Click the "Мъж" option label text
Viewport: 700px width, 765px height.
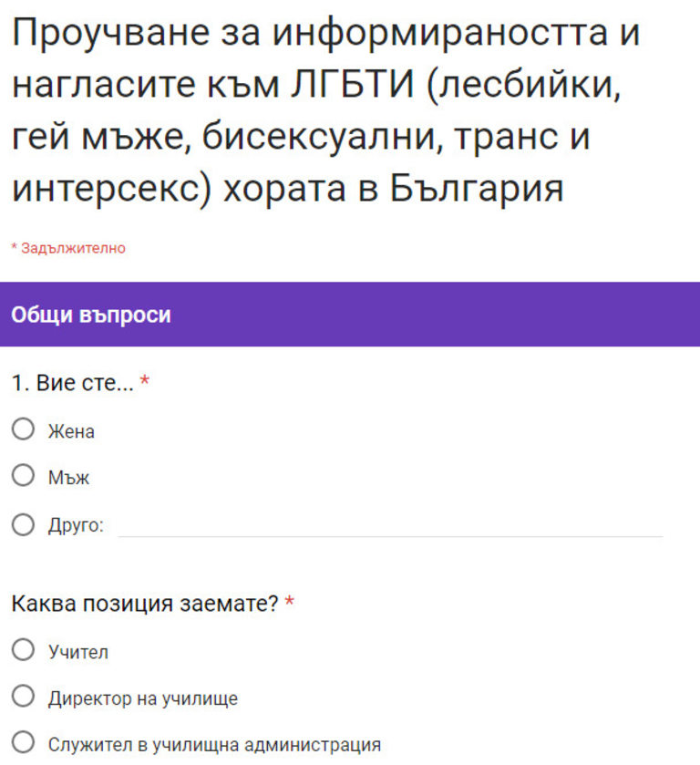tap(68, 478)
